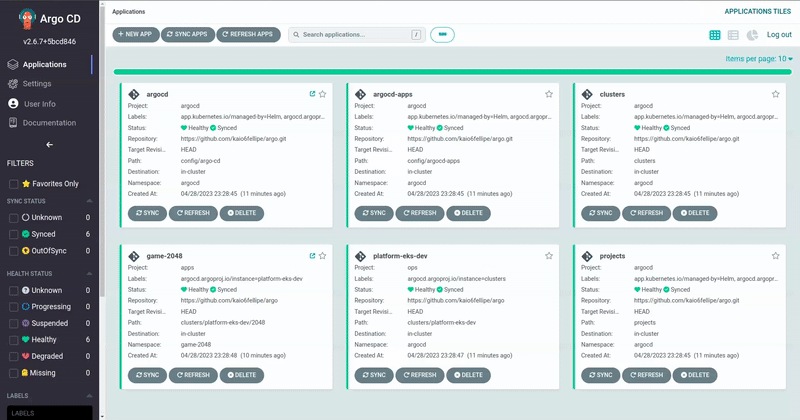The width and height of the screenshot is (800, 420).
Task: Click the sidebar vertical scrollbar
Action: [x=102, y=153]
